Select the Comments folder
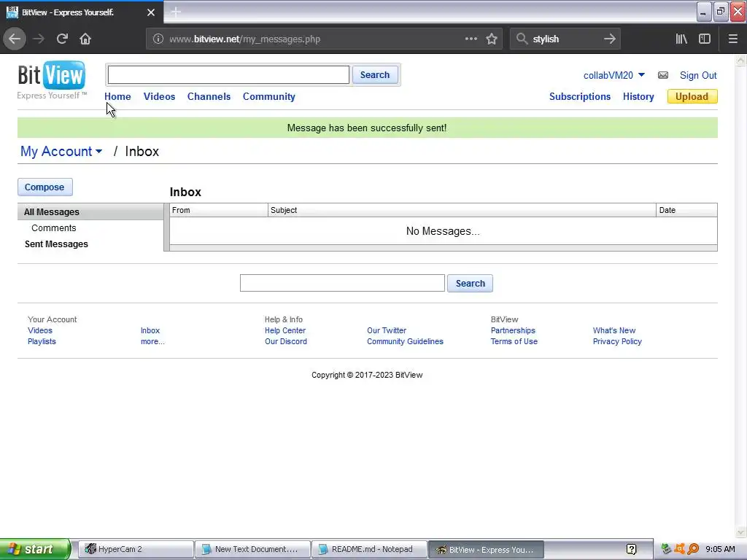Image resolution: width=747 pixels, height=560 pixels. pyautogui.click(x=54, y=228)
